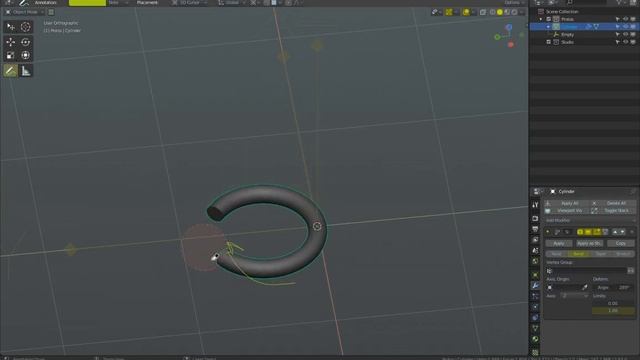Open the View Layer properties tab

535,240
